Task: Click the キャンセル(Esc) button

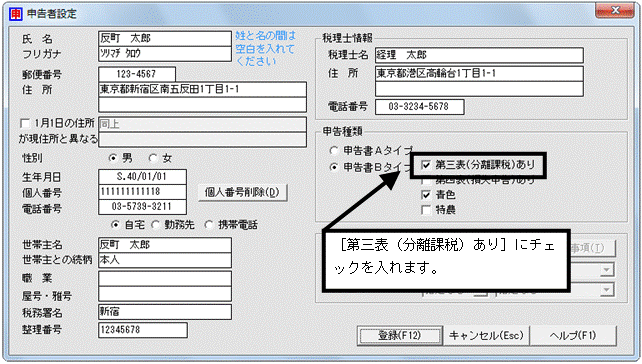Action: (x=486, y=336)
